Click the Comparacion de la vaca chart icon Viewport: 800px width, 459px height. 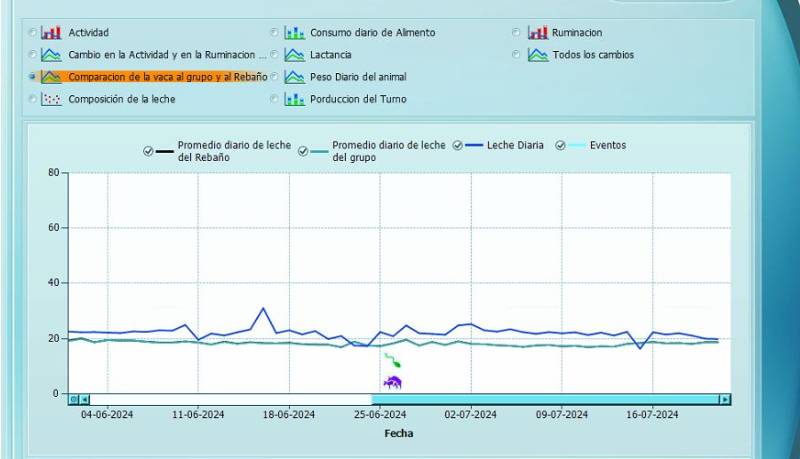(x=51, y=77)
